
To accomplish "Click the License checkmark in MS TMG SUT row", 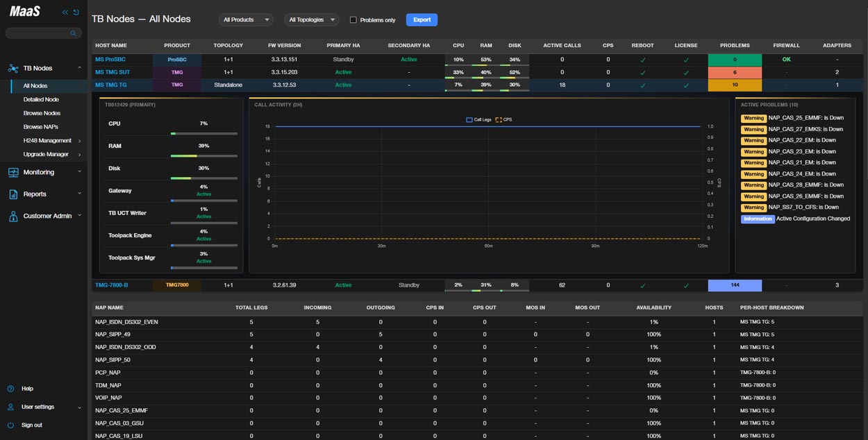I will click(686, 72).
